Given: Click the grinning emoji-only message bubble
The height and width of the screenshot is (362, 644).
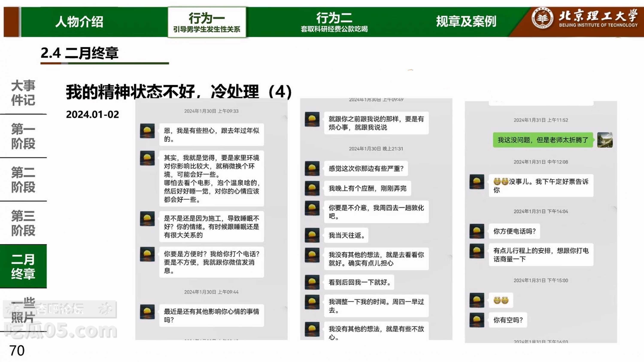Looking at the screenshot, I should pyautogui.click(x=501, y=300).
